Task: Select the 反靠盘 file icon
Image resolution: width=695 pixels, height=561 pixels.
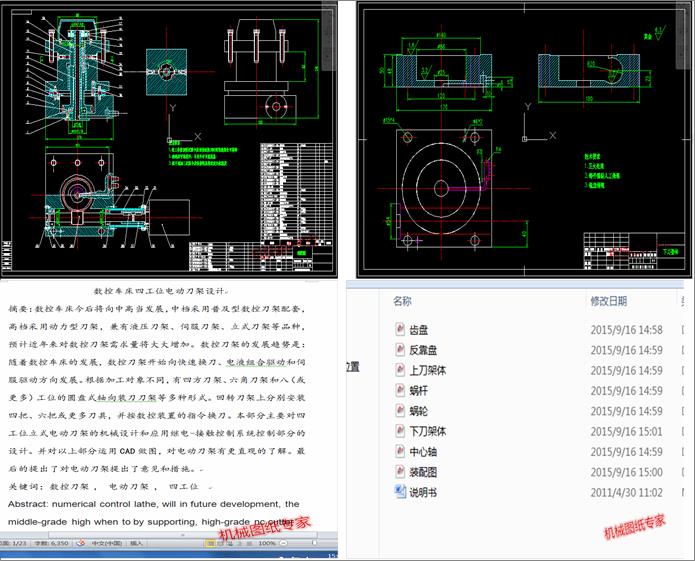Action: click(x=400, y=349)
